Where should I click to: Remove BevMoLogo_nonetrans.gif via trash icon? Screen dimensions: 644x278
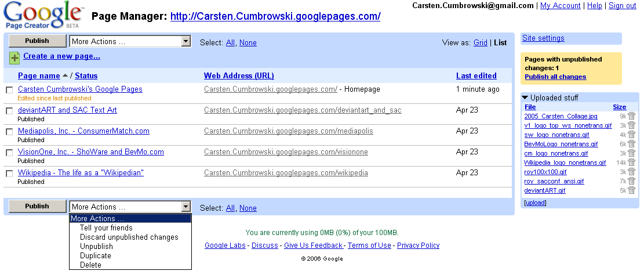pyautogui.click(x=631, y=144)
